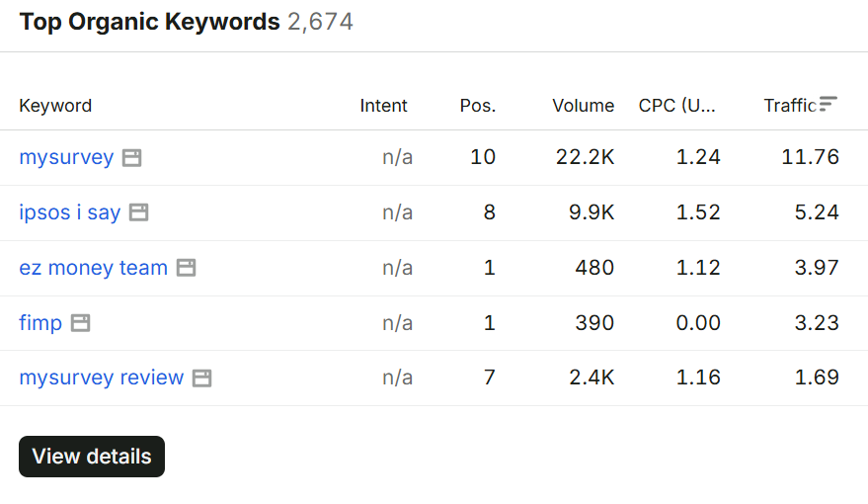
Task: Open the mysurvey review keyword link
Action: click(x=102, y=378)
